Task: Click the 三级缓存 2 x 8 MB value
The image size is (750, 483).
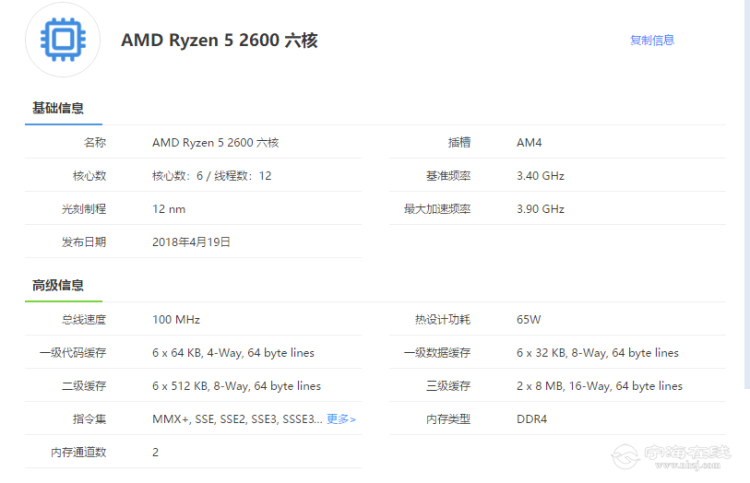Action: (599, 386)
